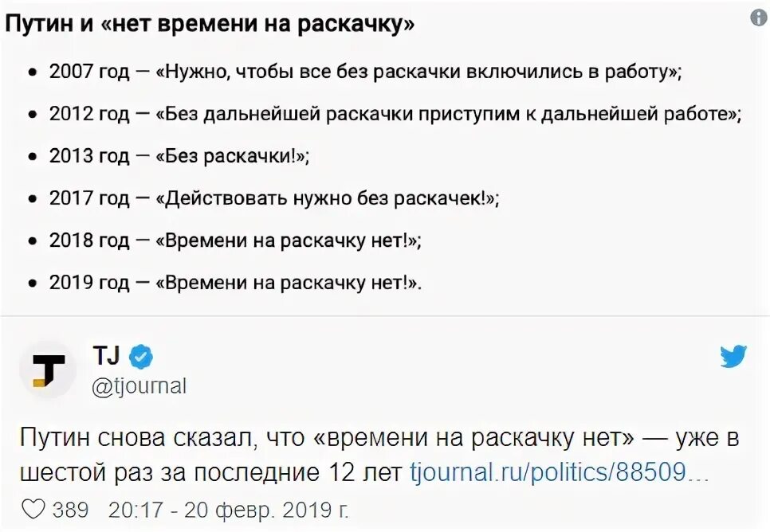The height and width of the screenshot is (532, 770).
Task: Open the @tjournal handle
Action: tap(139, 385)
